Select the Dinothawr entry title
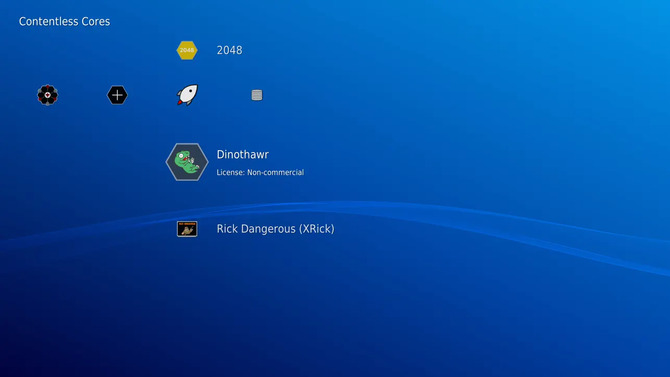This screenshot has height=377, width=670. (243, 155)
